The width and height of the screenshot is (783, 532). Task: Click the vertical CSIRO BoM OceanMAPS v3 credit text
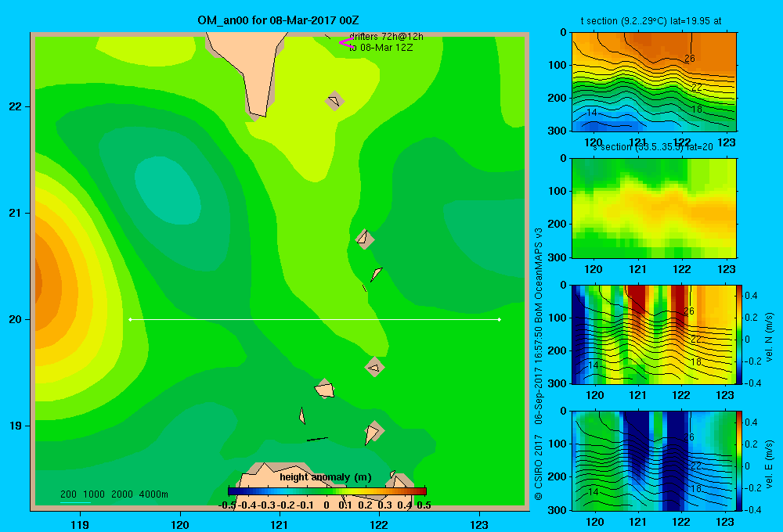(539, 364)
